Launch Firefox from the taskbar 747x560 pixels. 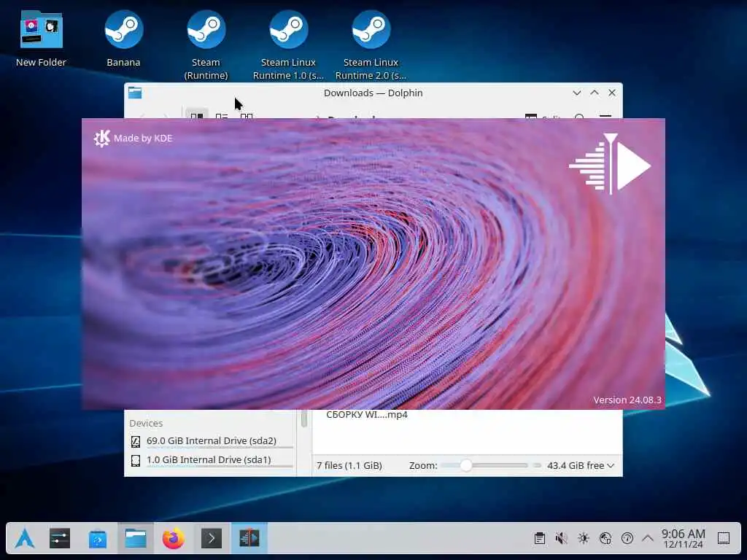(174, 539)
